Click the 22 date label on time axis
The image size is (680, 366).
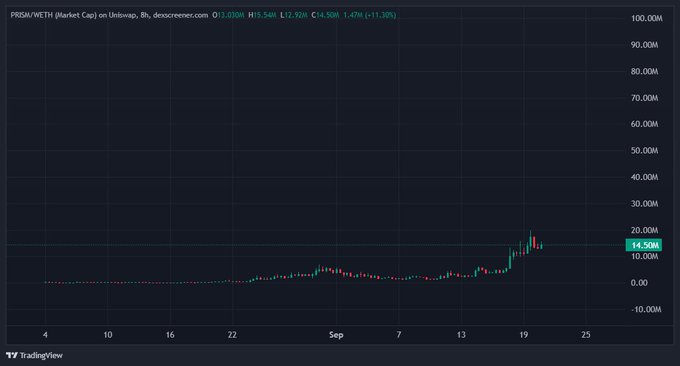(232, 335)
